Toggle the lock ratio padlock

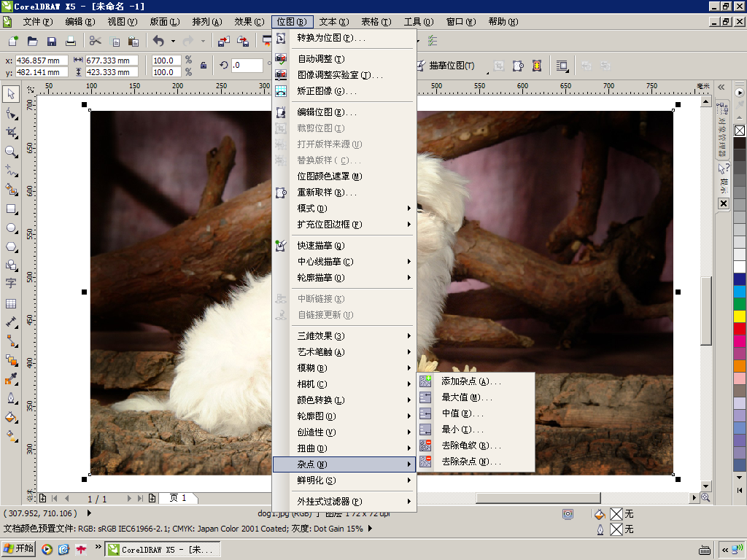click(x=204, y=66)
